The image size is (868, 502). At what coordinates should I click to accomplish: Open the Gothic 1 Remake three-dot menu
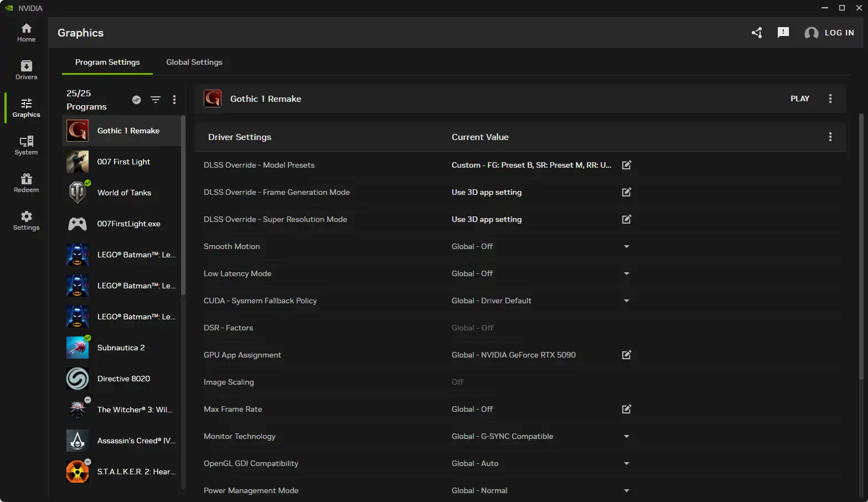(x=830, y=99)
